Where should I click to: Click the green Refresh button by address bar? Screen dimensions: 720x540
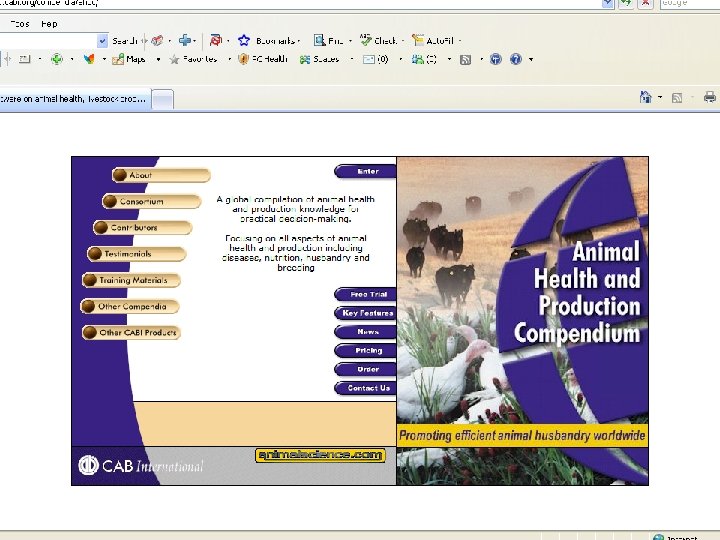click(x=625, y=3)
